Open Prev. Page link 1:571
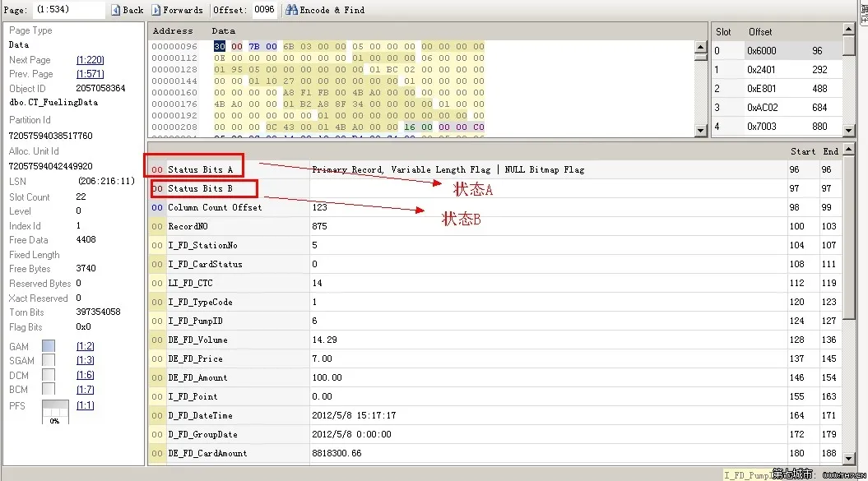The image size is (868, 481). [x=91, y=74]
